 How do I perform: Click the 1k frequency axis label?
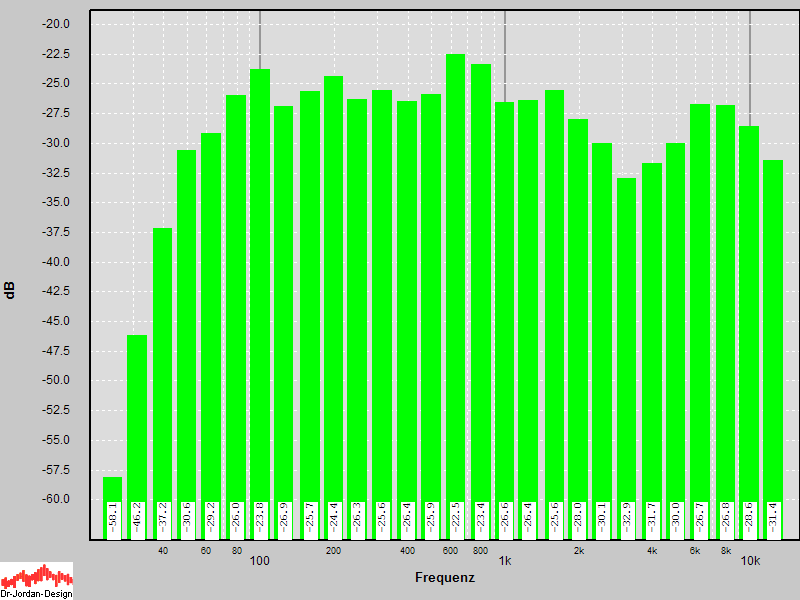505,561
